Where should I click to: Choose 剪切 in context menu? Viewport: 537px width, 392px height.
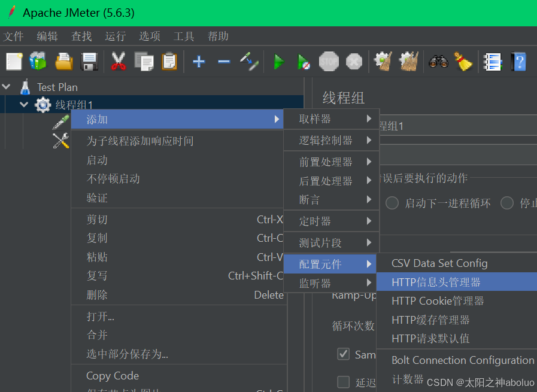[177, 219]
